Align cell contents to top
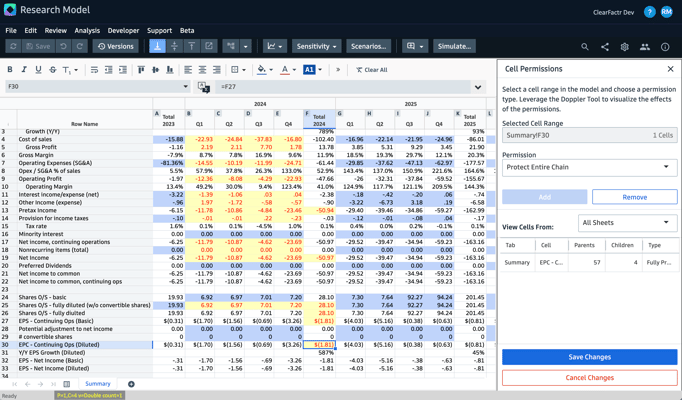This screenshot has height=400, width=682. click(x=141, y=70)
